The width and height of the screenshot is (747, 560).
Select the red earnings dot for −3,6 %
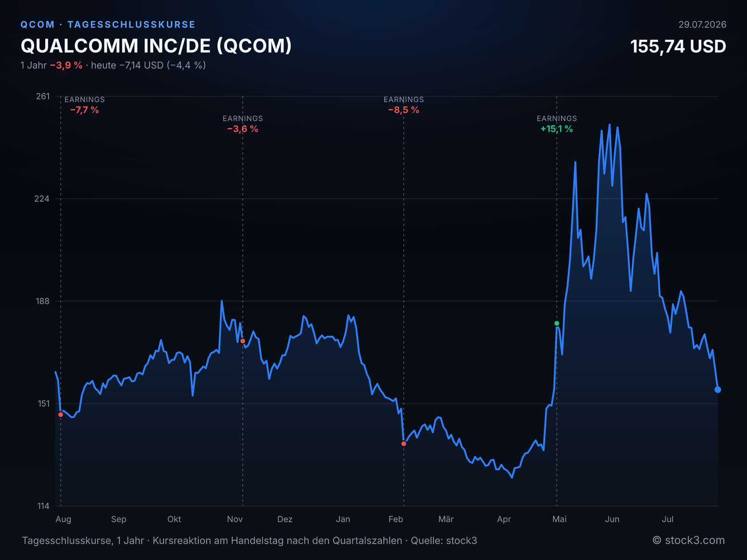pyautogui.click(x=243, y=341)
